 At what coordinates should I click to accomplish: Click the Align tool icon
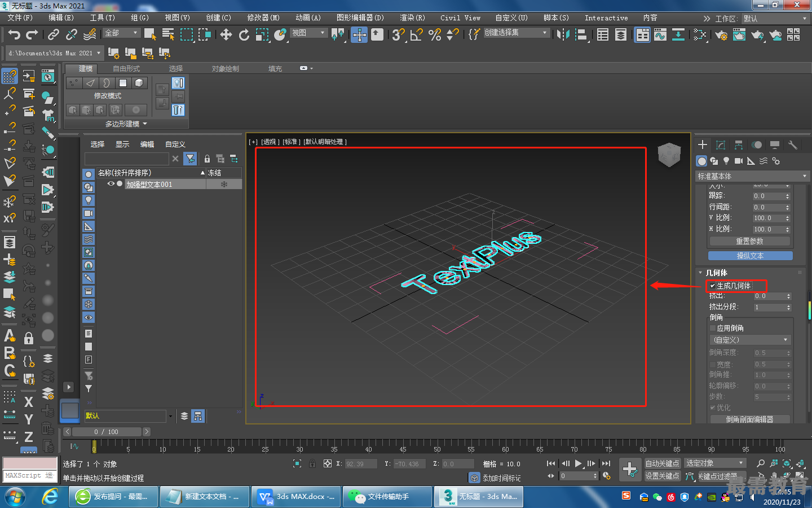click(581, 35)
